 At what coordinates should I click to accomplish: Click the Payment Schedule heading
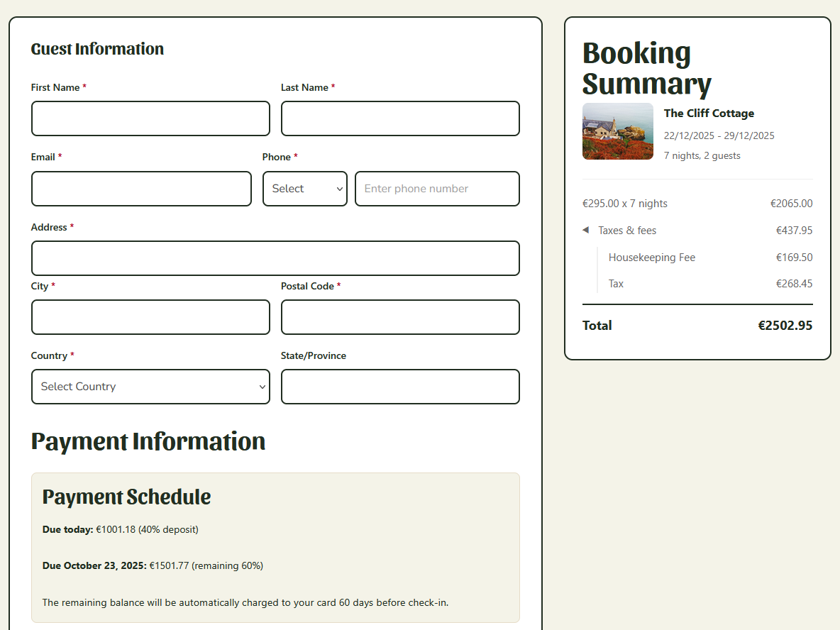(126, 497)
